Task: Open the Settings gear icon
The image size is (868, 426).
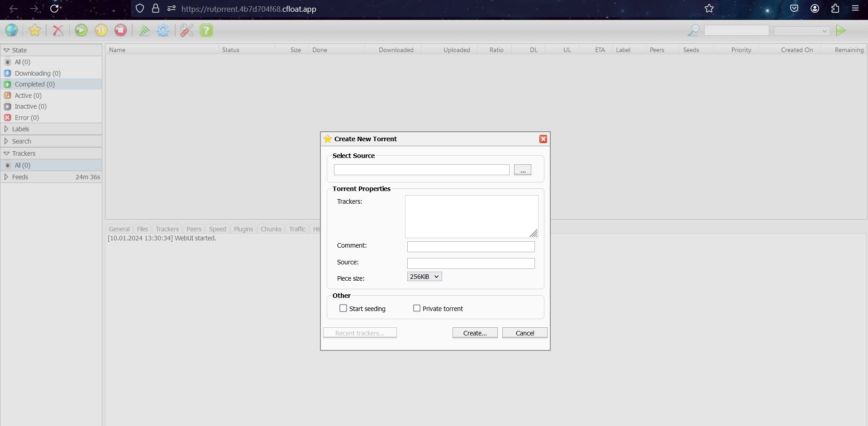Action: pyautogui.click(x=163, y=30)
